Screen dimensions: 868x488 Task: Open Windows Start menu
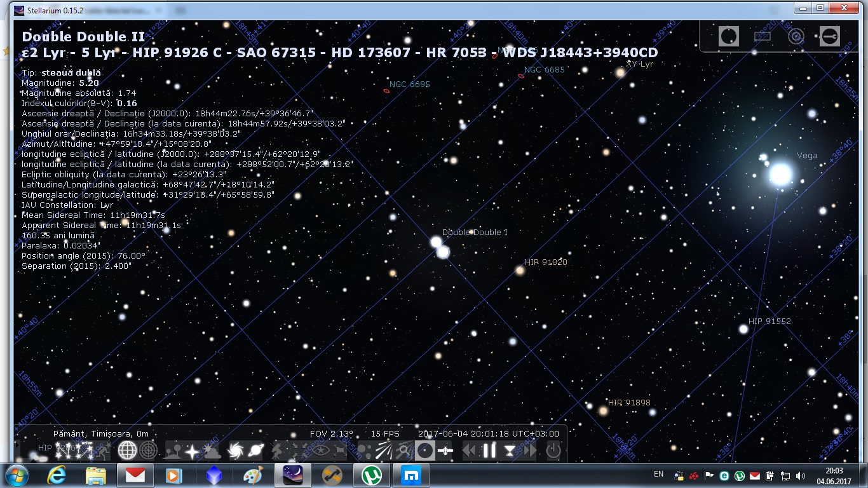15,475
